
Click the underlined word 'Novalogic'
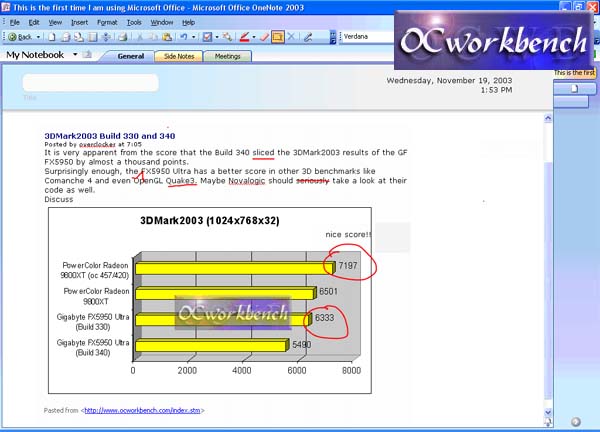(246, 181)
